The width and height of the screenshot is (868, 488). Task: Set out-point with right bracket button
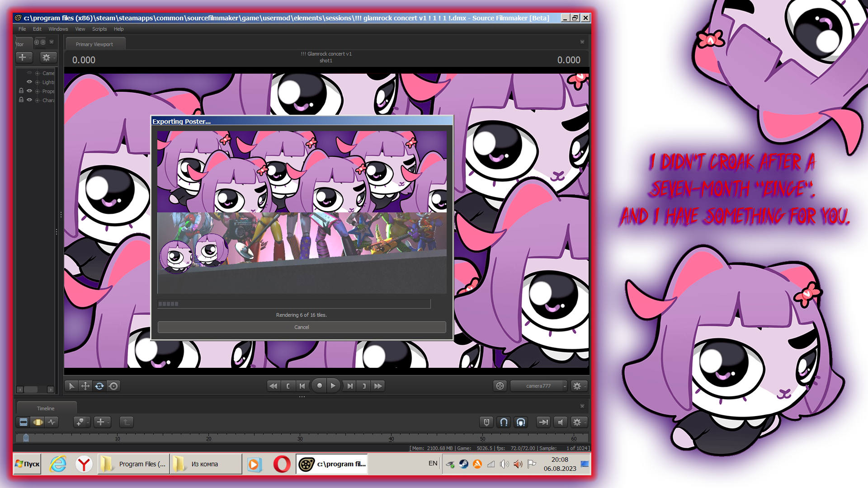coord(364,386)
